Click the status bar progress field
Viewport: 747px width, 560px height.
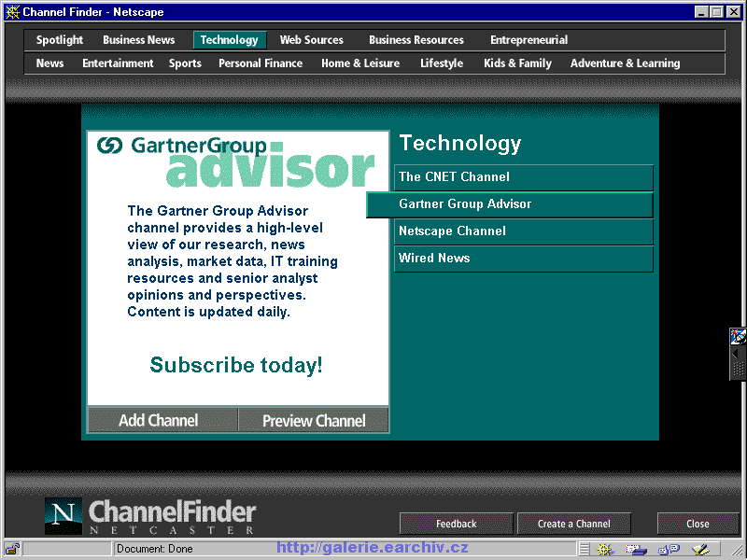click(x=66, y=549)
